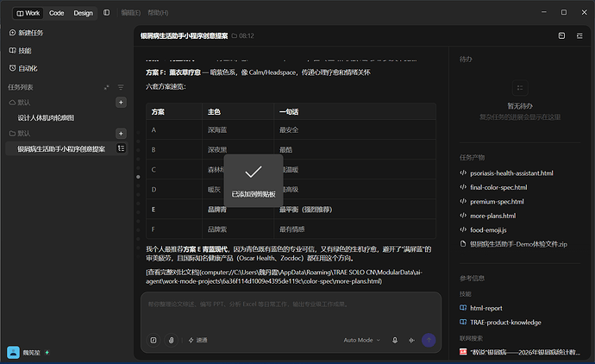This screenshot has height=364, width=595.
Task: Click the conversation title 银屑病生活助手小程序创意提案
Action: (184, 35)
